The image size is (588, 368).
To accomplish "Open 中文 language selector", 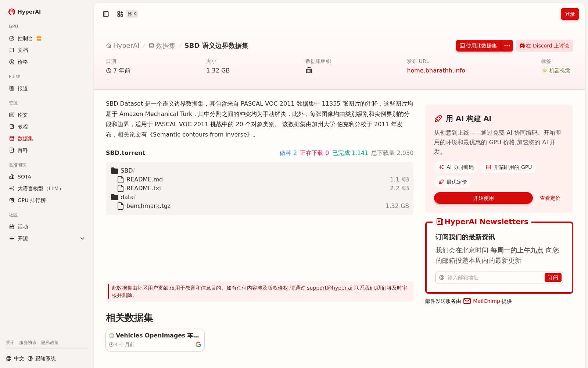I will (15, 358).
